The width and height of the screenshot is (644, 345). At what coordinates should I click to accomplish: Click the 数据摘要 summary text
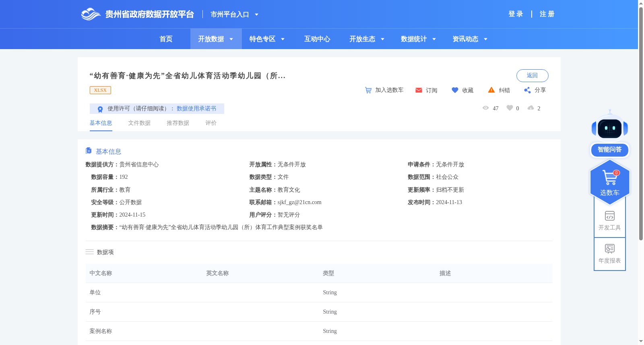[221, 227]
